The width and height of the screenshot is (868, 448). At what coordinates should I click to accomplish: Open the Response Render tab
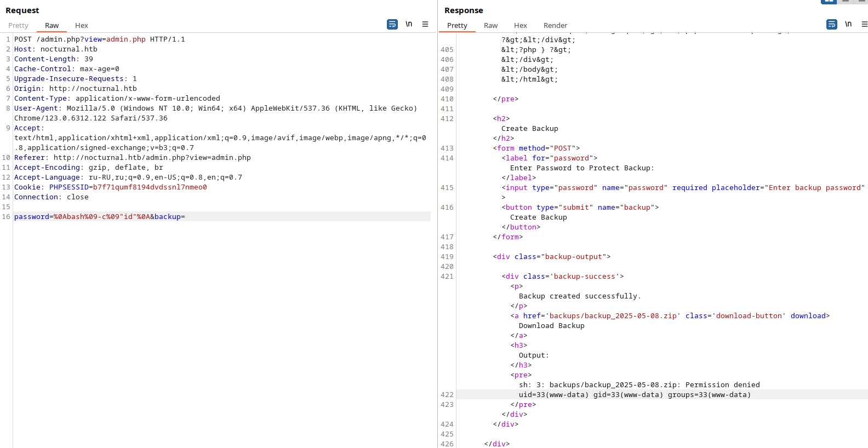coord(555,25)
